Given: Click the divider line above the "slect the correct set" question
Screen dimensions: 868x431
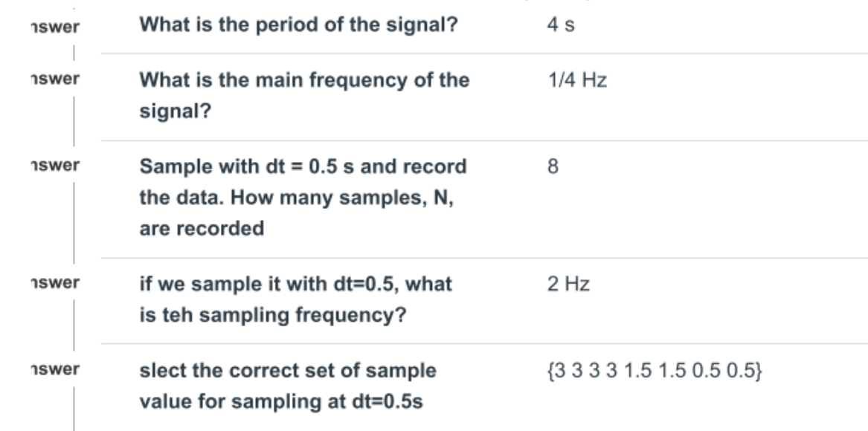Looking at the screenshot, I should point(484,343).
